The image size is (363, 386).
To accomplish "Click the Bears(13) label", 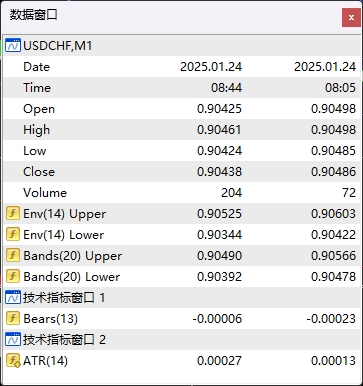I will pyautogui.click(x=50, y=319).
